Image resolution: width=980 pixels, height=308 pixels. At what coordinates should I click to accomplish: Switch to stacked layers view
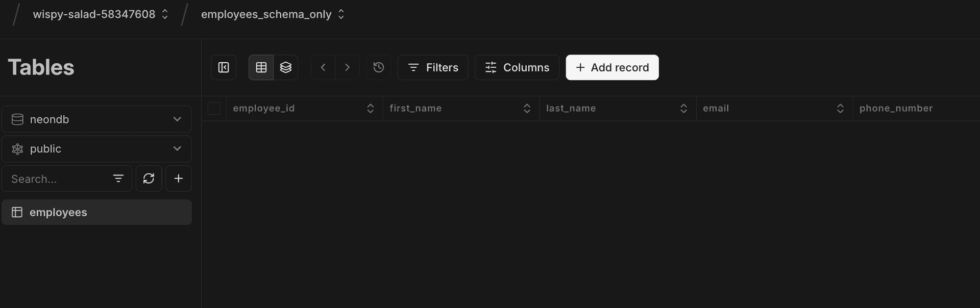coord(286,67)
